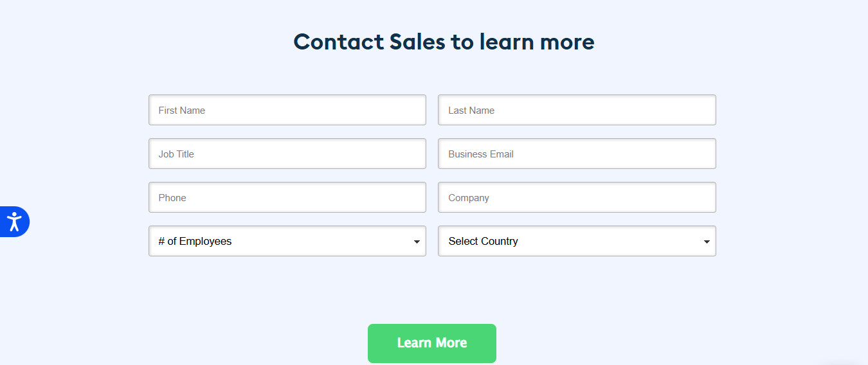Focus the Last Name text box
Image resolution: width=868 pixels, height=365 pixels.
577,110
